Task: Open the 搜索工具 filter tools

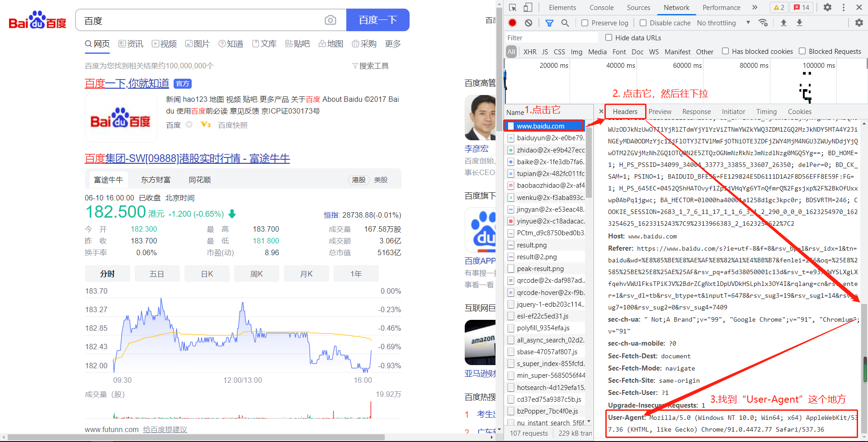Action: coord(370,66)
